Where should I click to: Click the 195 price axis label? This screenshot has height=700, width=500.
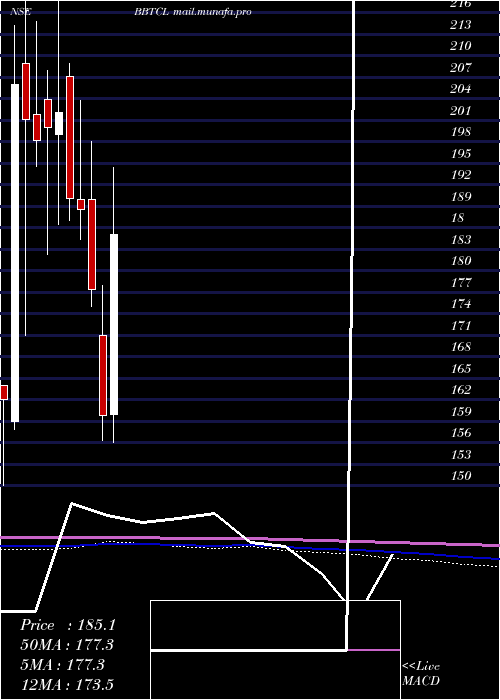coord(461,154)
